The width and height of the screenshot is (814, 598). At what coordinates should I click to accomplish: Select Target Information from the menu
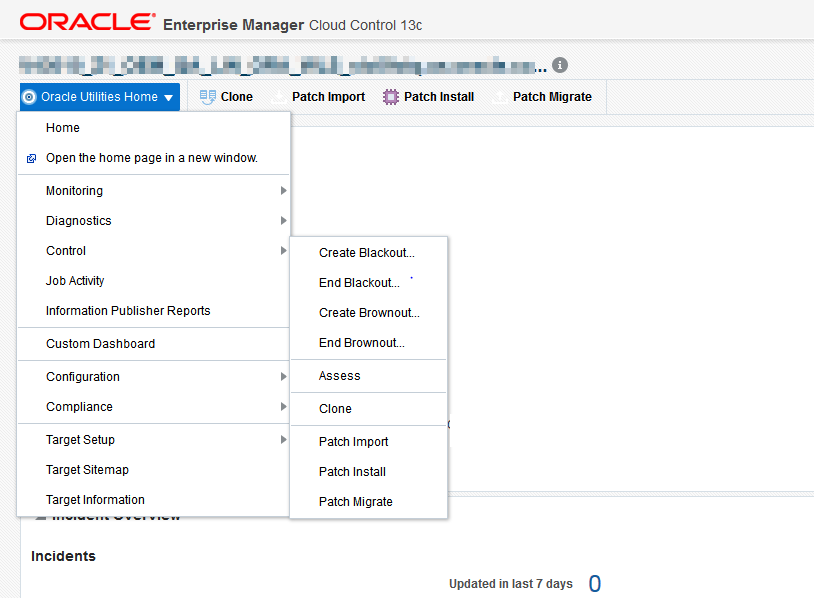pos(153,499)
